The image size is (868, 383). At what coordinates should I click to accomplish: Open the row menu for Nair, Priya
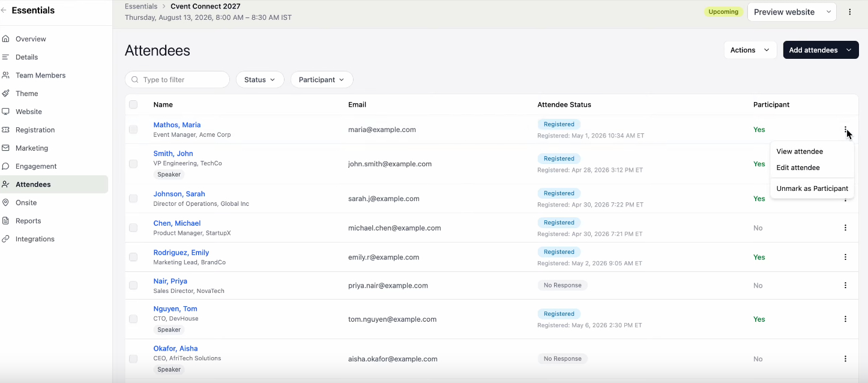pyautogui.click(x=845, y=286)
